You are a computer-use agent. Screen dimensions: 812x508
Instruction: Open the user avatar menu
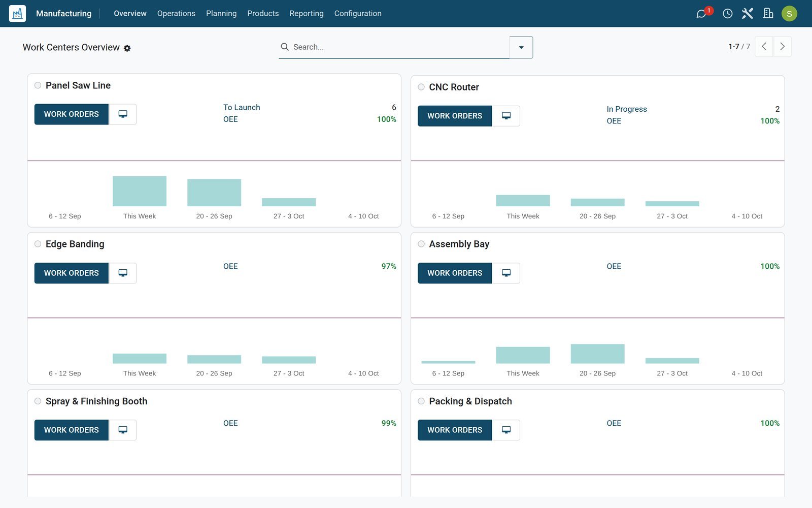789,14
